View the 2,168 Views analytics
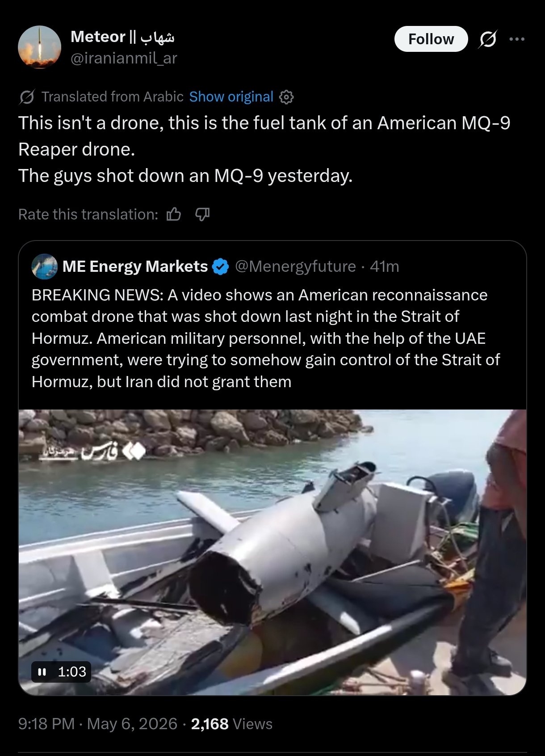The height and width of the screenshot is (756, 545). [231, 724]
